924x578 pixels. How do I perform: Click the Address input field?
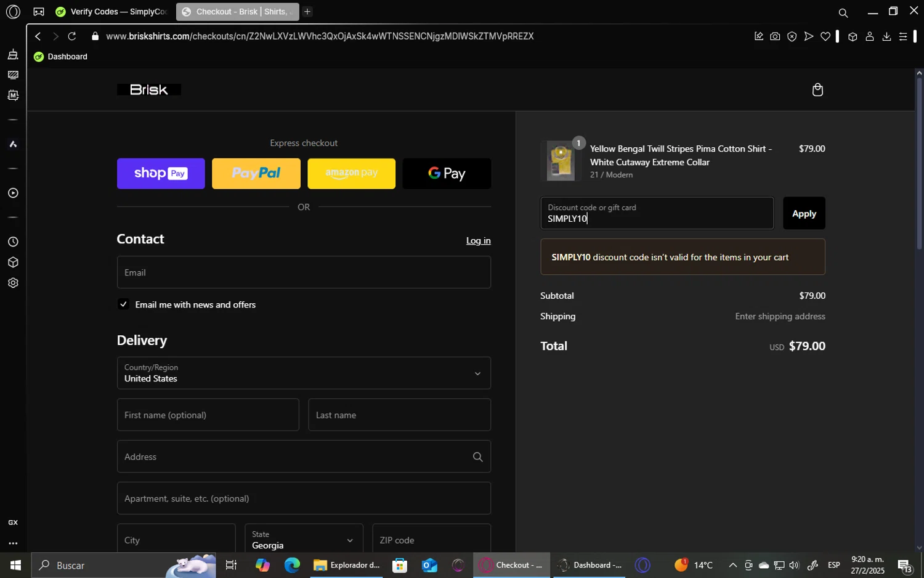(304, 457)
